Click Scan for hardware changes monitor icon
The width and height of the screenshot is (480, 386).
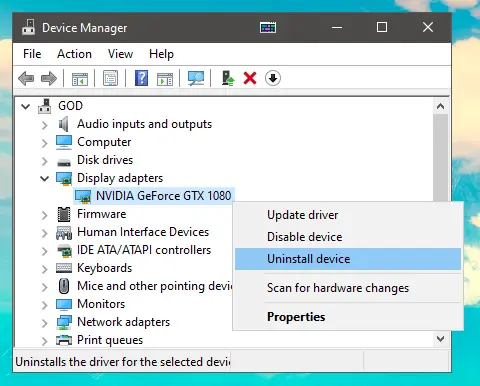coord(196,78)
